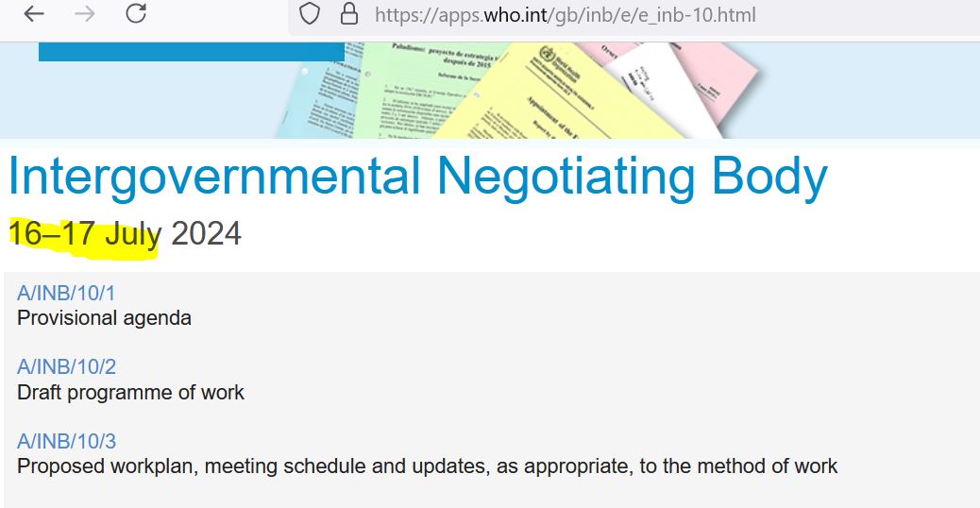Reload the current page
The width and height of the screenshot is (980, 508).
click(136, 14)
